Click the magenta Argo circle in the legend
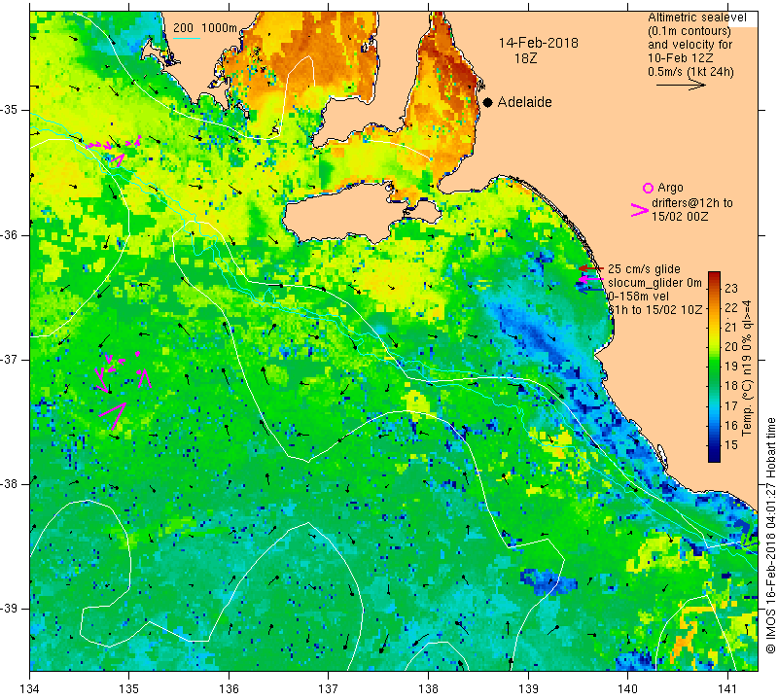The width and height of the screenshot is (778, 700). pos(648,188)
